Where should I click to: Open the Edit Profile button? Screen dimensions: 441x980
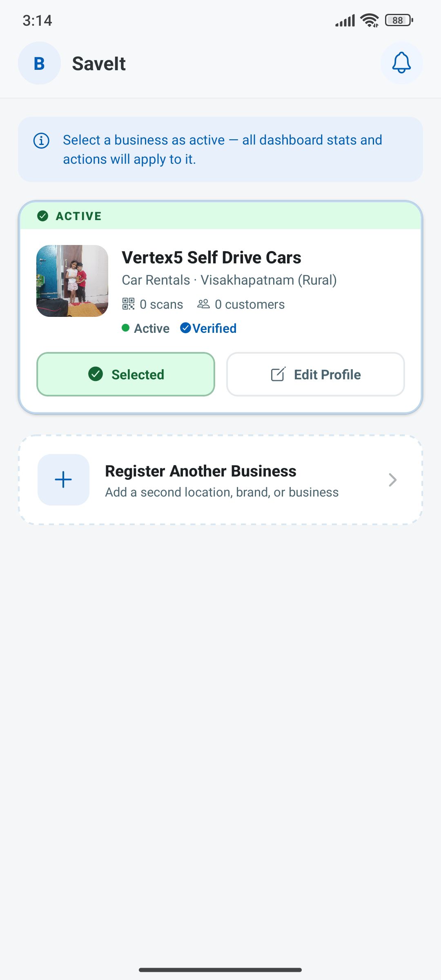316,374
